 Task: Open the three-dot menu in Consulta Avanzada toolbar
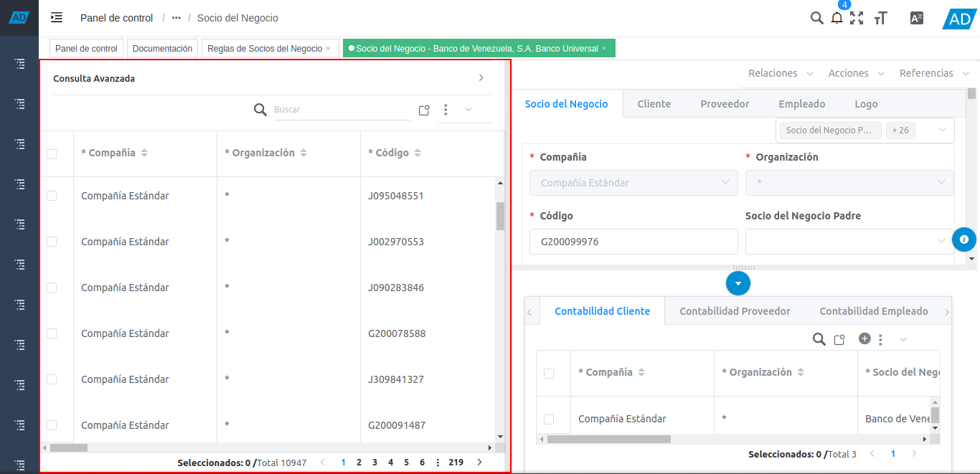[446, 110]
